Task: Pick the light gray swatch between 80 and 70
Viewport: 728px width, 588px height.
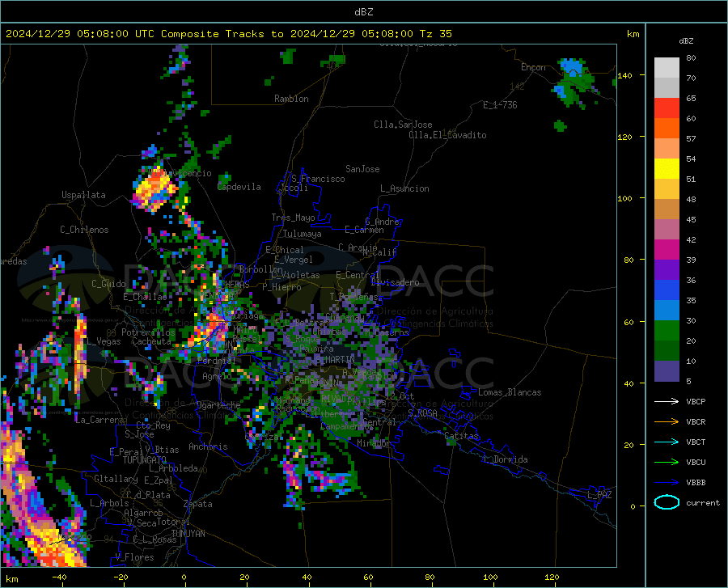Action: (667, 68)
